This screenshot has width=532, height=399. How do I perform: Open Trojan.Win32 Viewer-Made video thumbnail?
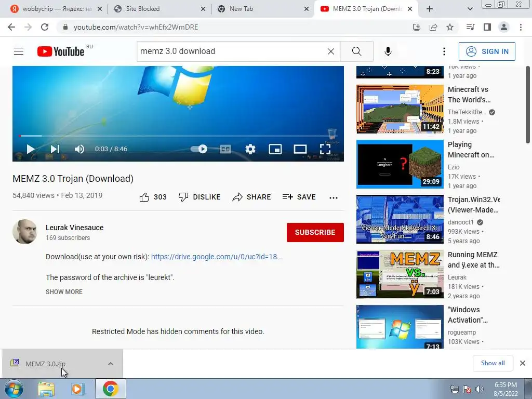[400, 219]
